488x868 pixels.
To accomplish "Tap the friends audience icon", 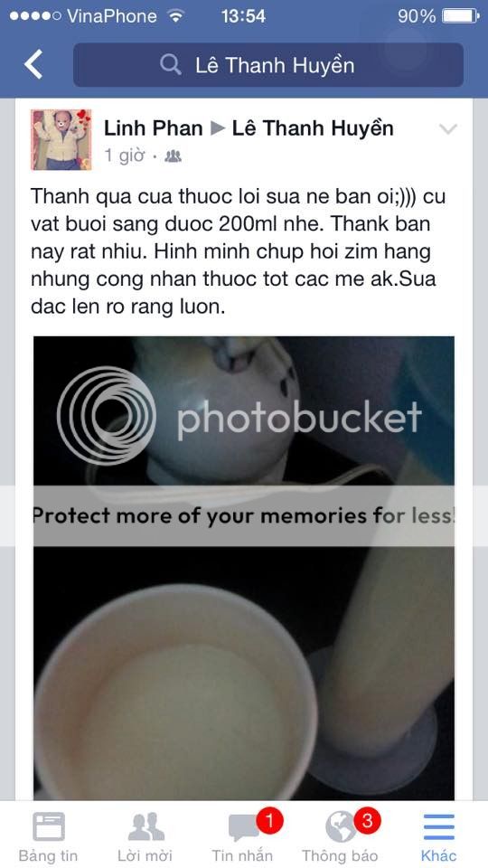I will coord(174,156).
